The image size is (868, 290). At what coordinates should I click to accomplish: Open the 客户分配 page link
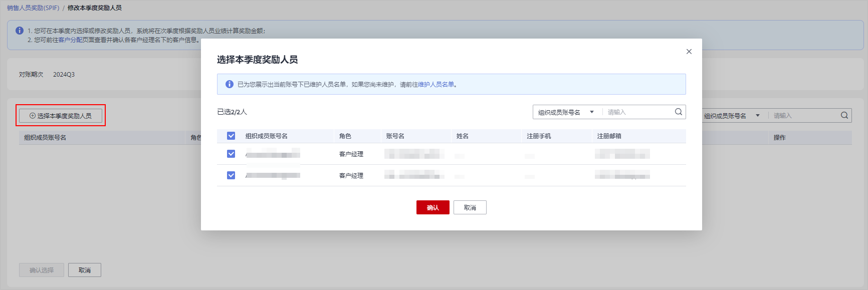(70, 40)
